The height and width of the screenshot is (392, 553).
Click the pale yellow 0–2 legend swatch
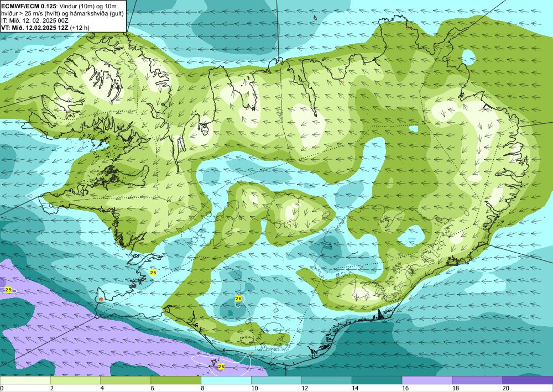[25, 380]
